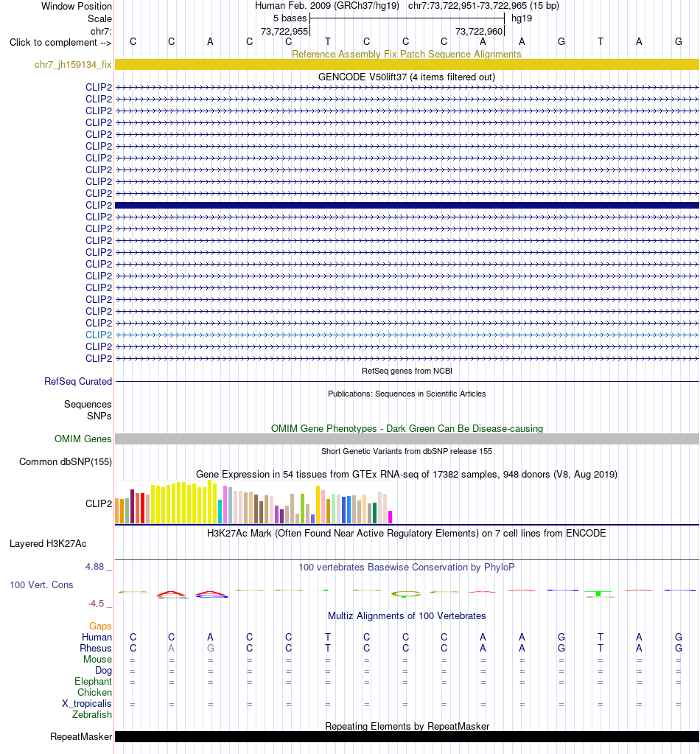Viewport: 700px width, 754px height.
Task: Click the 'Elephant' species row label
Action: [x=94, y=681]
